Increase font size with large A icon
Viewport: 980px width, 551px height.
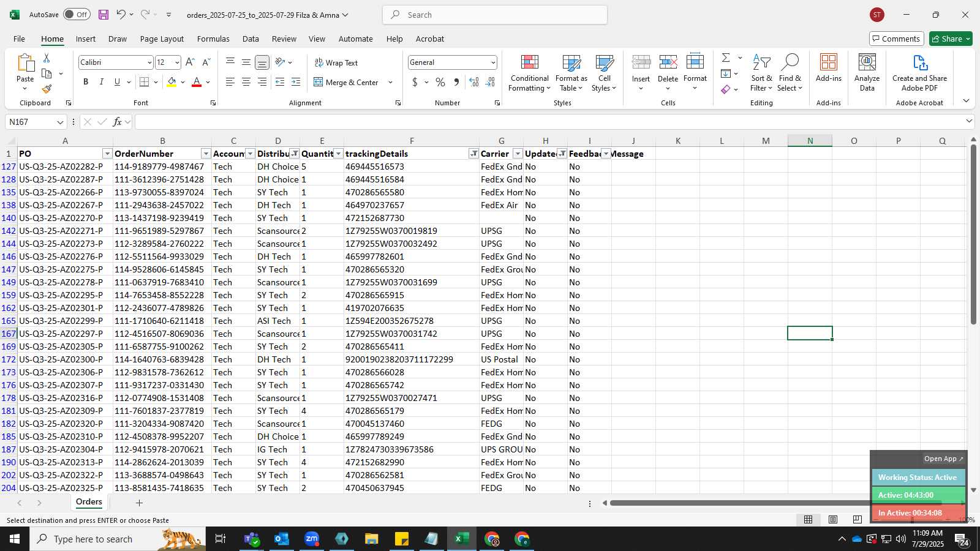coord(190,62)
